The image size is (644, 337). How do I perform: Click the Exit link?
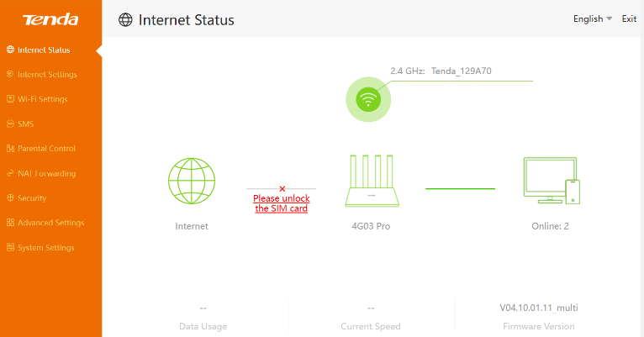[629, 18]
